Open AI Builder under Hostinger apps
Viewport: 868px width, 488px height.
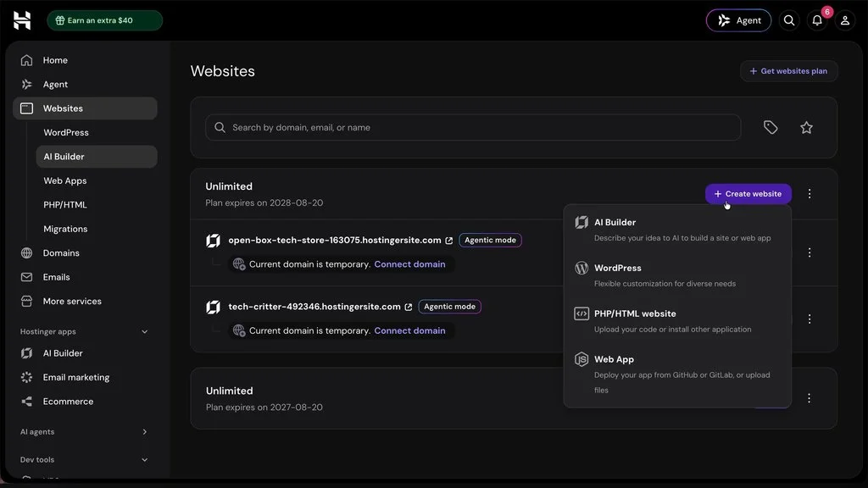(x=86, y=353)
